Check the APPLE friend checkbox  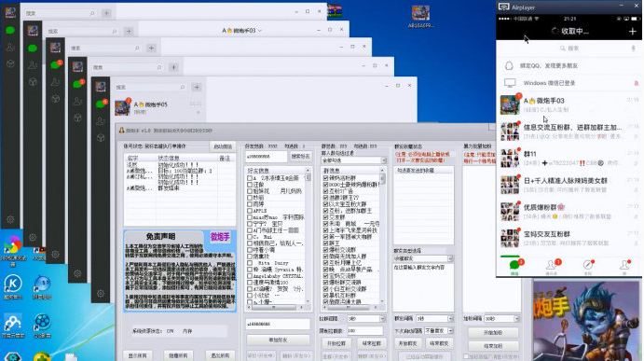pyautogui.click(x=249, y=211)
